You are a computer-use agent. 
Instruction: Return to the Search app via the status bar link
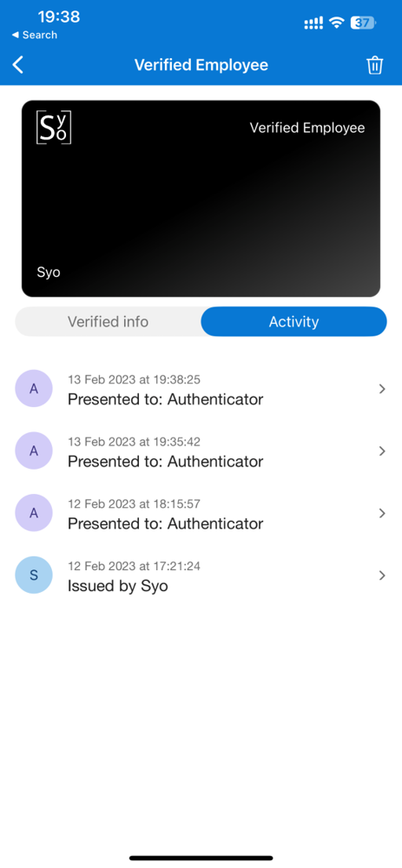click(x=35, y=35)
